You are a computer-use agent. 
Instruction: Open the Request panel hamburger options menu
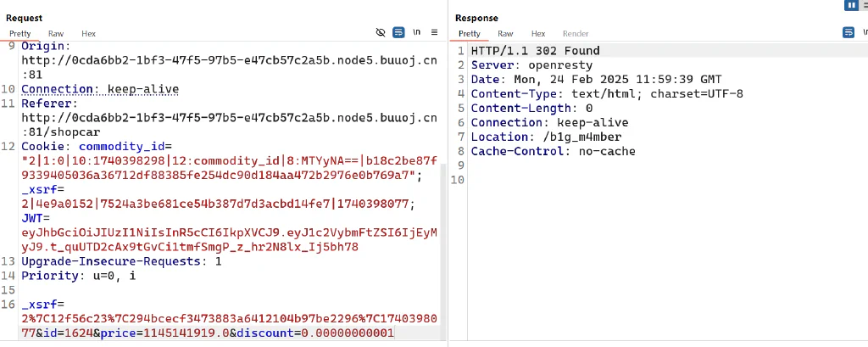tap(435, 33)
